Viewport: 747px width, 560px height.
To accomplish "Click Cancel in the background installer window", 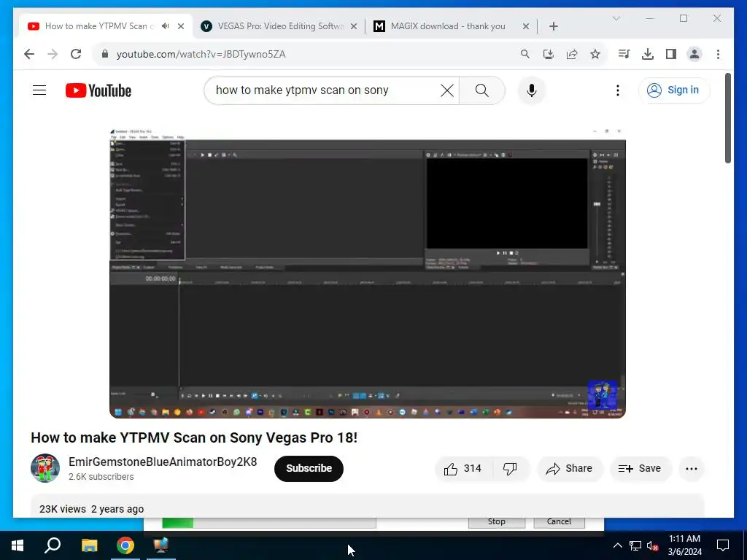I will tap(559, 521).
